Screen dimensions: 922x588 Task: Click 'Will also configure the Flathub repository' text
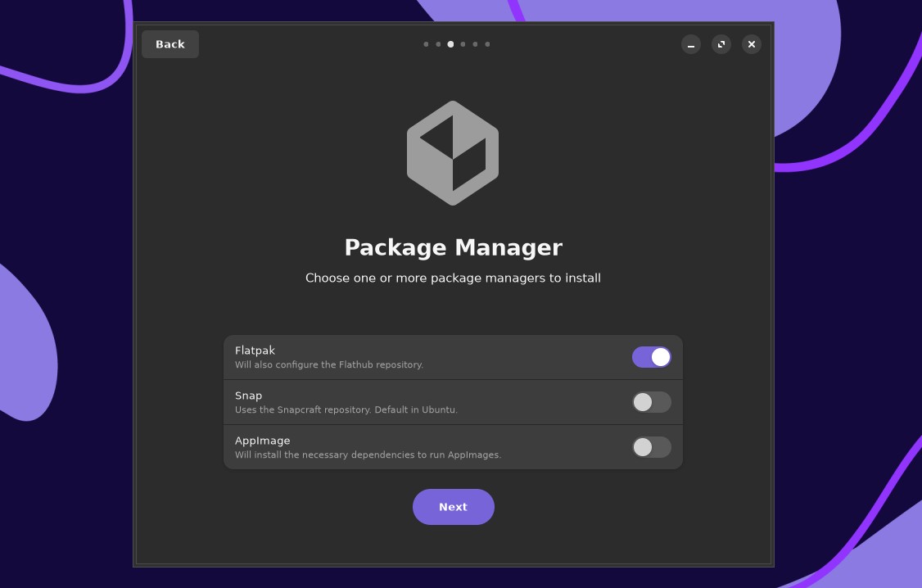[x=328, y=364]
